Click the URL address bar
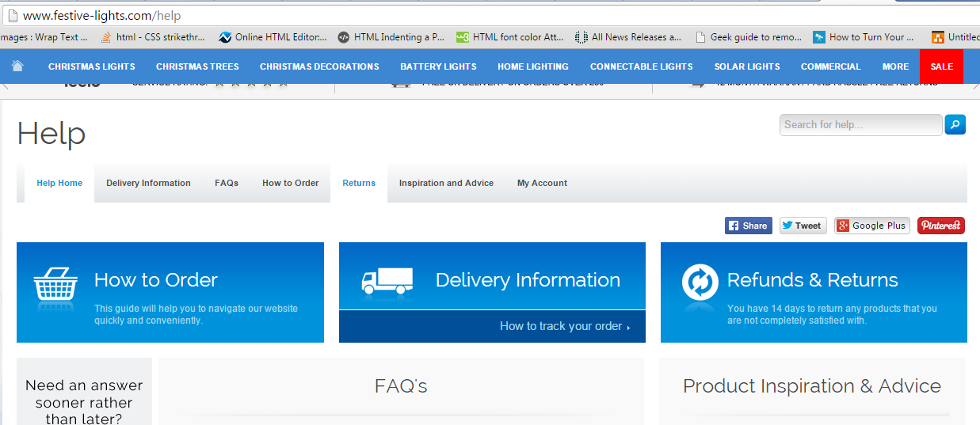Image resolution: width=980 pixels, height=425 pixels. coord(491,15)
